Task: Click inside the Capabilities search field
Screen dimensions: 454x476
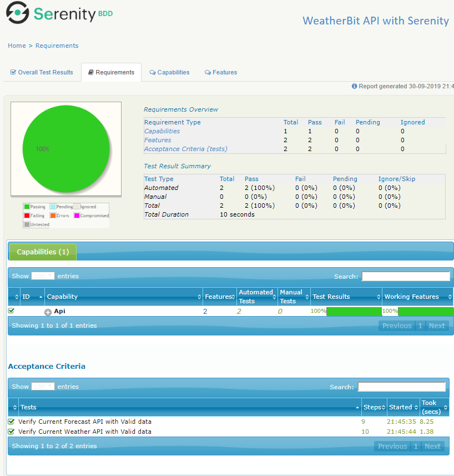Action: 405,276
